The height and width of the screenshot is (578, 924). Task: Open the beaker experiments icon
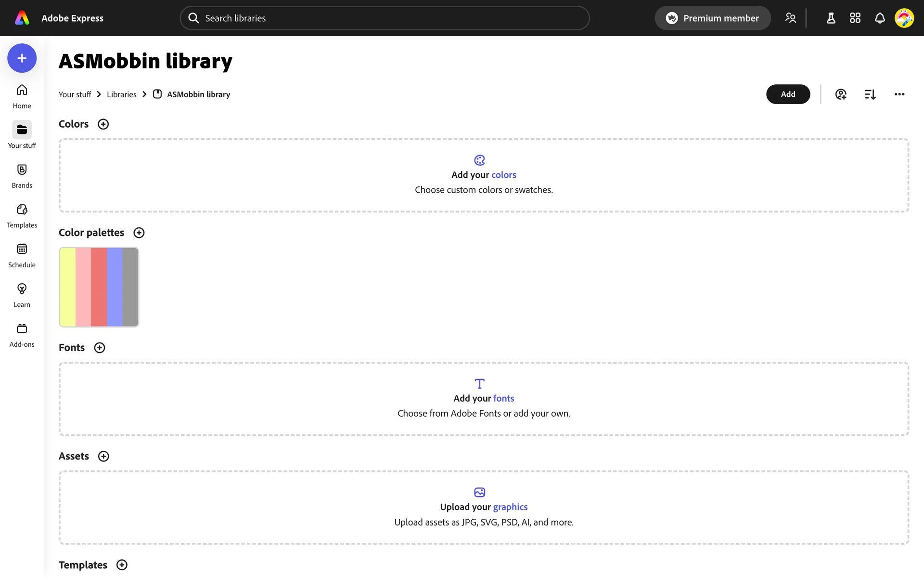pos(831,18)
